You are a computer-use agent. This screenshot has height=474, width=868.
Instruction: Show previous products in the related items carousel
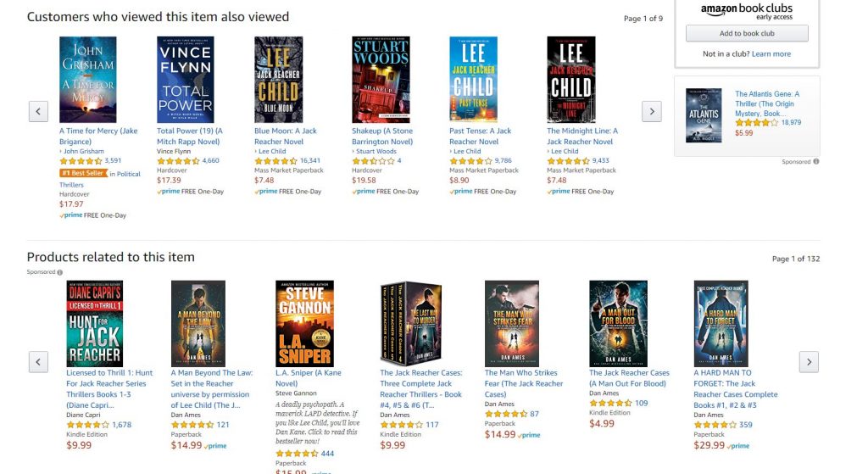coord(38,362)
